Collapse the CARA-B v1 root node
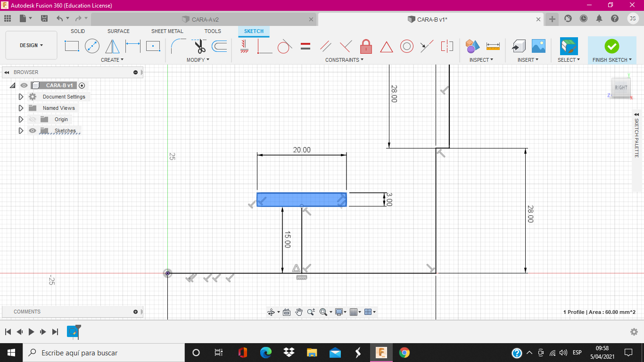The height and width of the screenshot is (362, 644). pyautogui.click(x=12, y=85)
